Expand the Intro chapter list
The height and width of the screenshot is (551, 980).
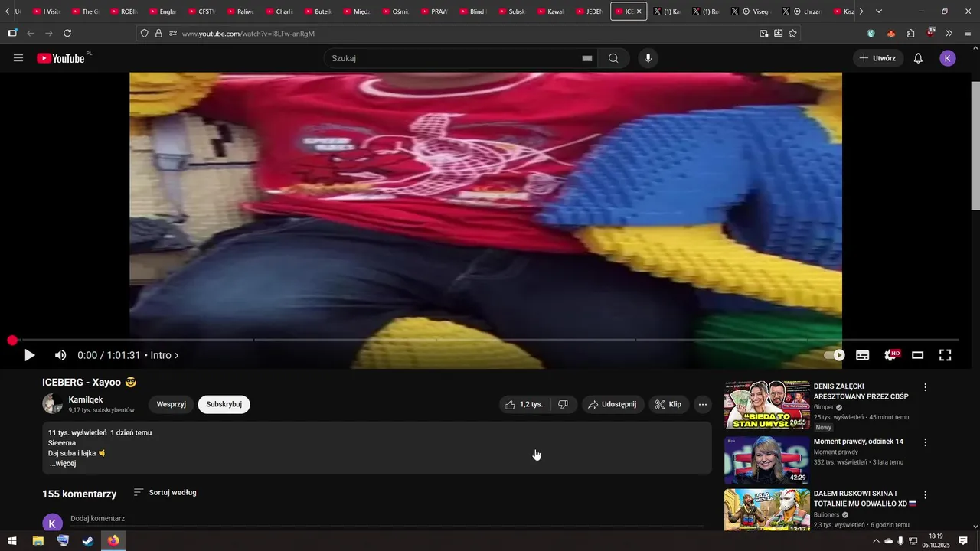pos(165,355)
